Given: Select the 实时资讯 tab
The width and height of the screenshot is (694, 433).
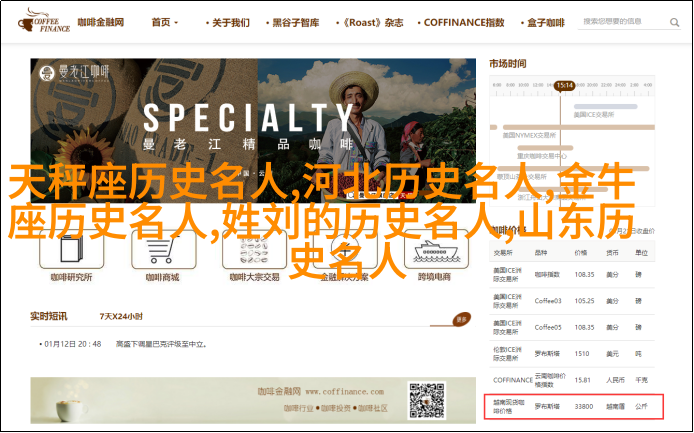Looking at the screenshot, I should 47,316.
